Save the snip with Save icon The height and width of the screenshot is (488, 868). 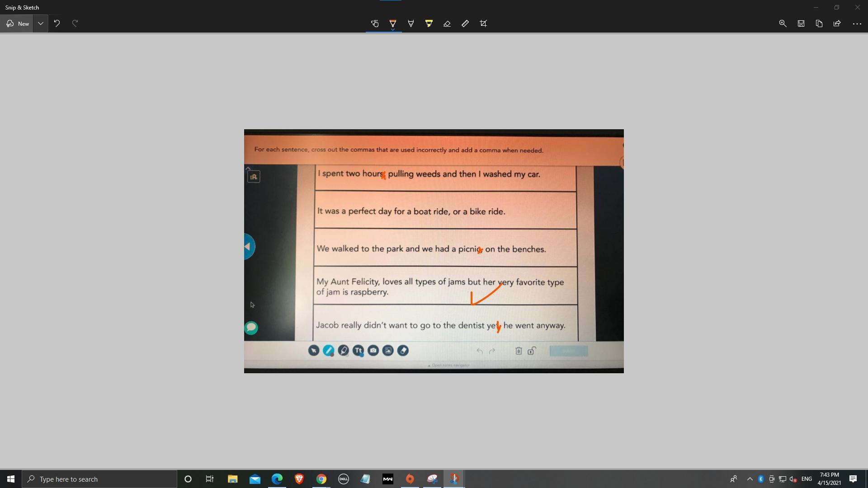(x=801, y=23)
